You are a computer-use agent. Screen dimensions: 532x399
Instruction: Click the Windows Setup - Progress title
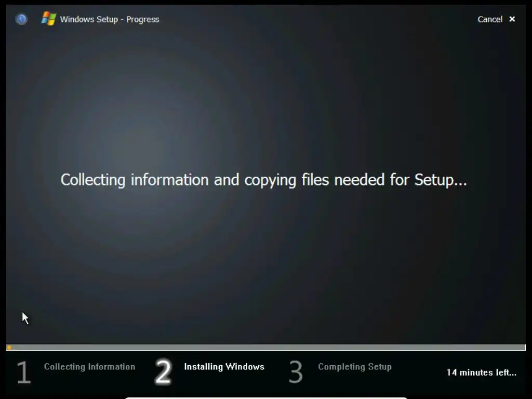[109, 19]
